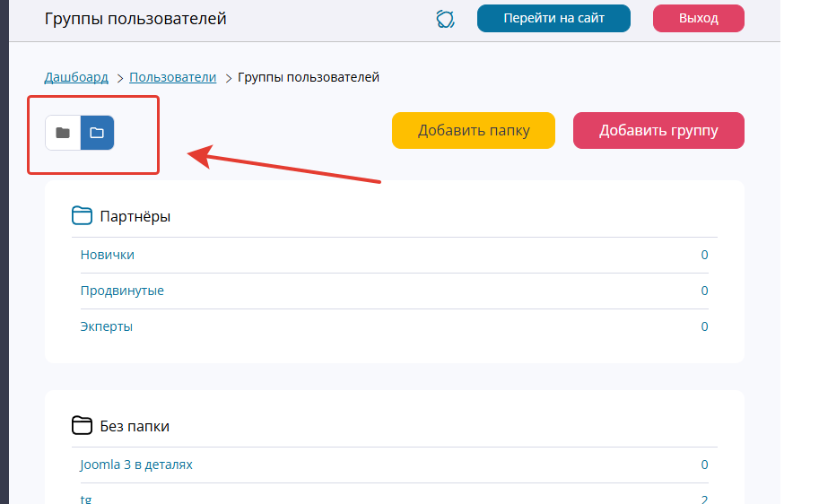
Task: Click the user count for Экперты
Action: tap(704, 326)
